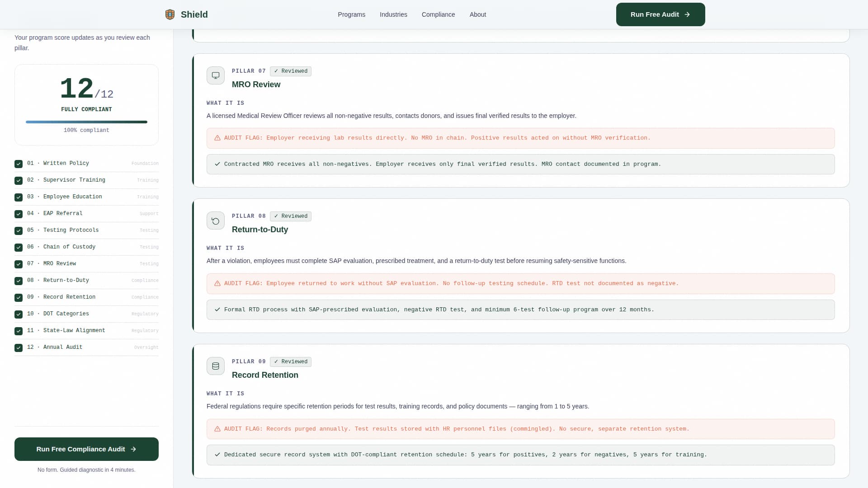This screenshot has height=488, width=868.
Task: Click Run Free Compliance Audit button
Action: 86,449
